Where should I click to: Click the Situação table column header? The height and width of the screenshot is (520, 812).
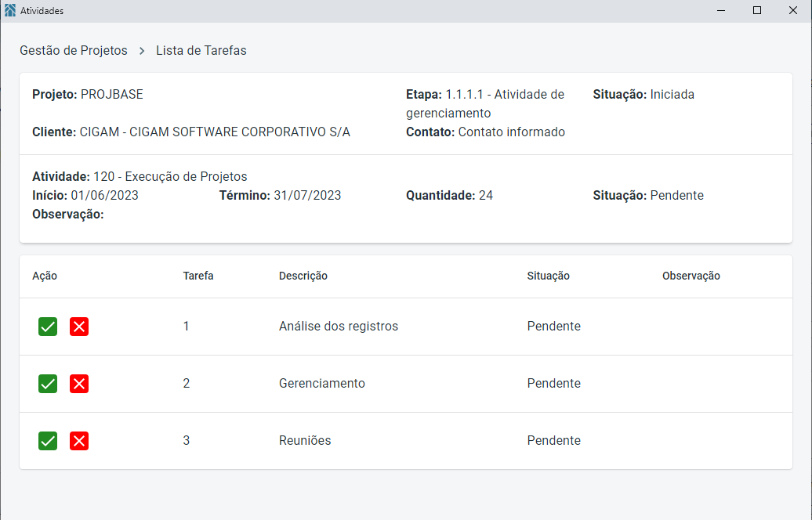[549, 276]
